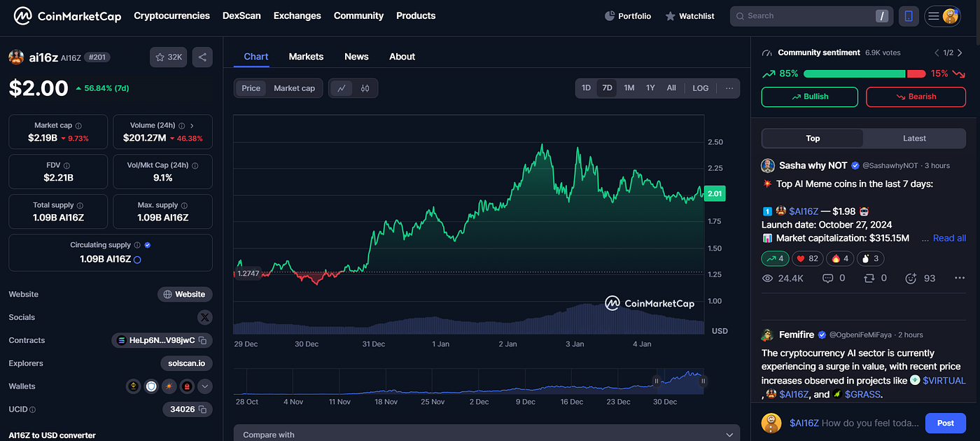Toggle chart to Market cap view
The height and width of the screenshot is (441, 980).
pos(294,88)
